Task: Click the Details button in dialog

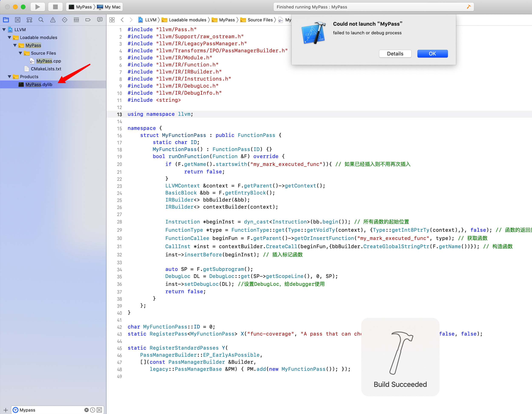Action: point(395,54)
